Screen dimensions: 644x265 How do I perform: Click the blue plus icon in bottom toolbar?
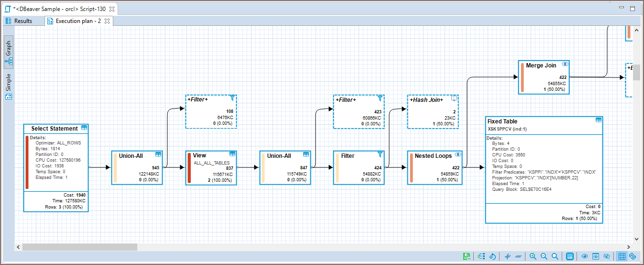(x=507, y=256)
